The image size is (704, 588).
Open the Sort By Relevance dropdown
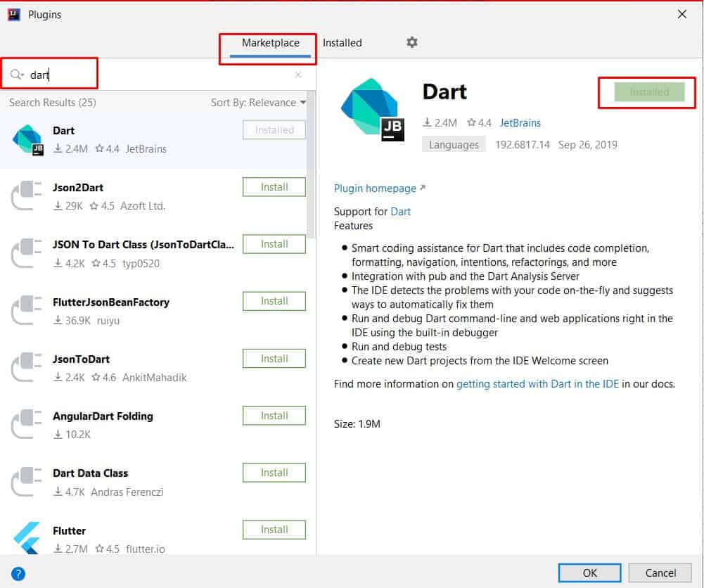click(259, 103)
